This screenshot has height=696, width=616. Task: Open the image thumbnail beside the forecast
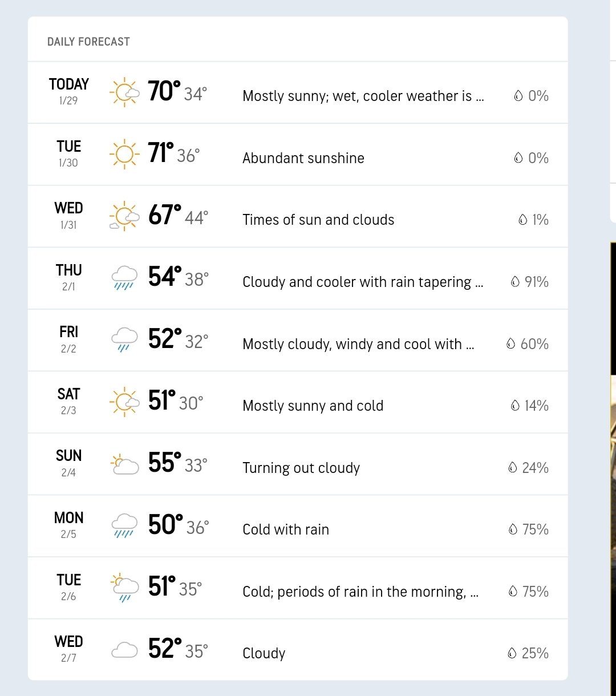coord(613,469)
